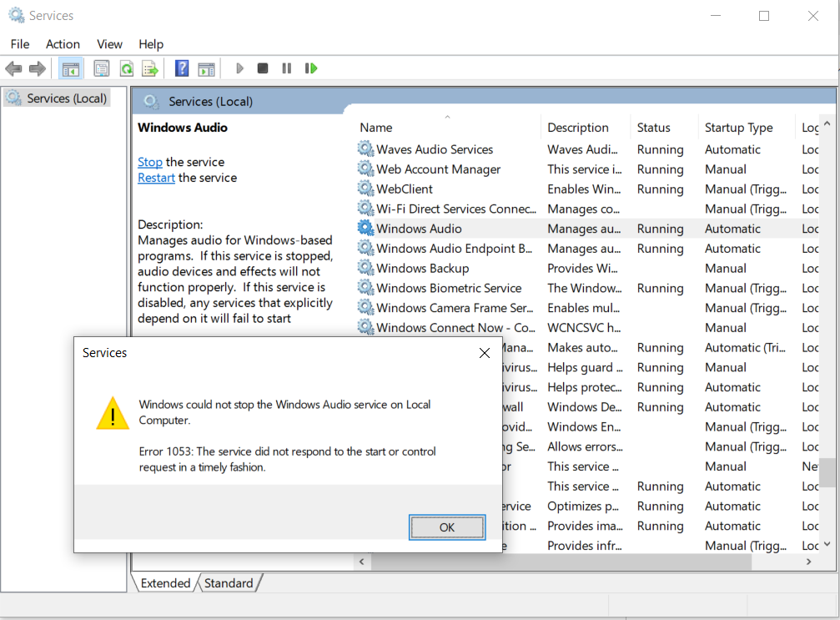
Task: Click the Forward arrow toolbar icon
Action: click(x=38, y=68)
